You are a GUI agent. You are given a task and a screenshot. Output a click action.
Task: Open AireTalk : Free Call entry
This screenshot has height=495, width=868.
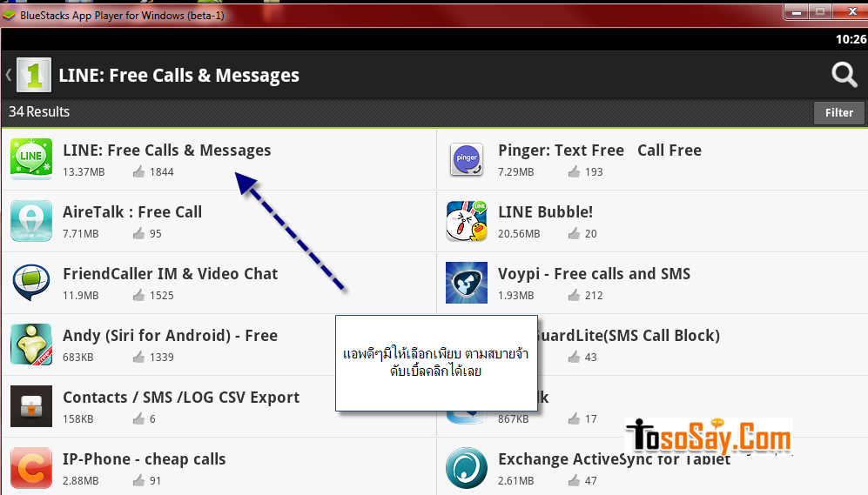pos(132,212)
